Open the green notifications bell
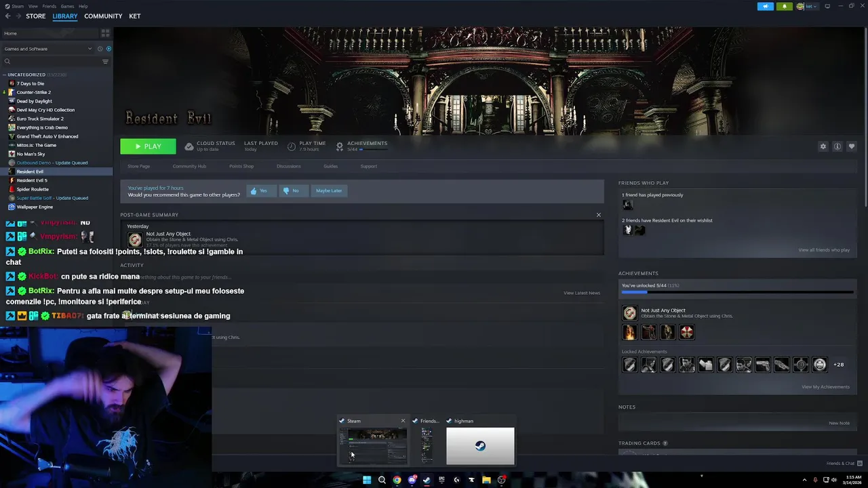This screenshot has height=488, width=868. (785, 6)
